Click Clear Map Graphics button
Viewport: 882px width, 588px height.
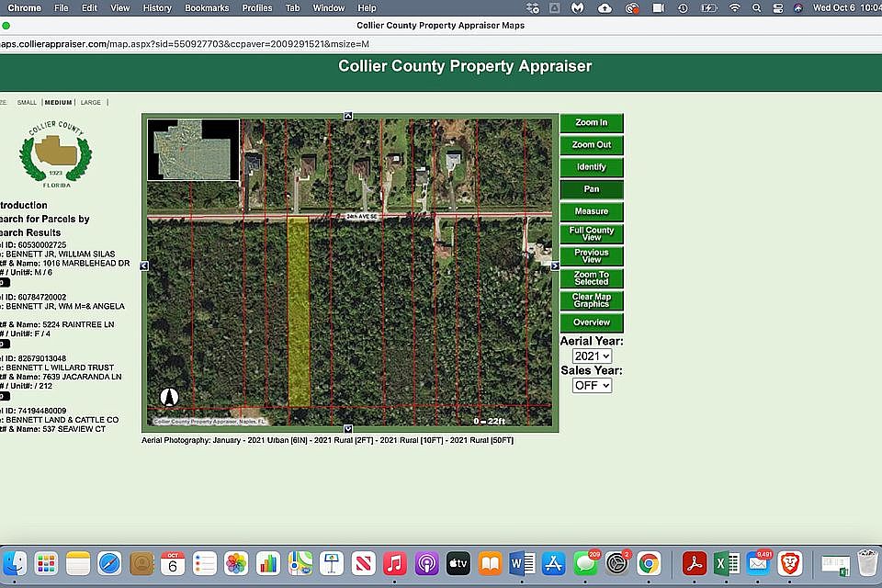click(591, 300)
